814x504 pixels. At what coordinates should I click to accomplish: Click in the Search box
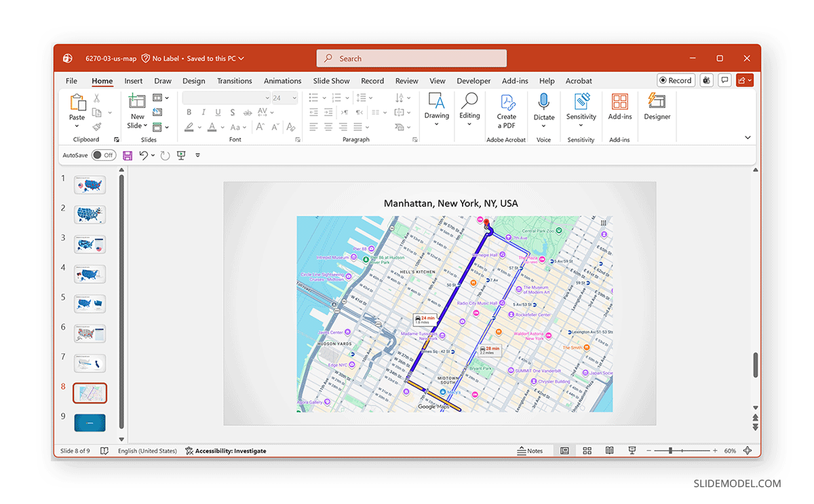411,58
